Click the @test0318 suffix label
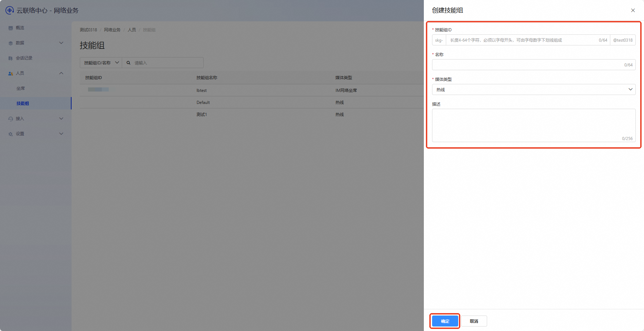The image size is (644, 331). [623, 40]
